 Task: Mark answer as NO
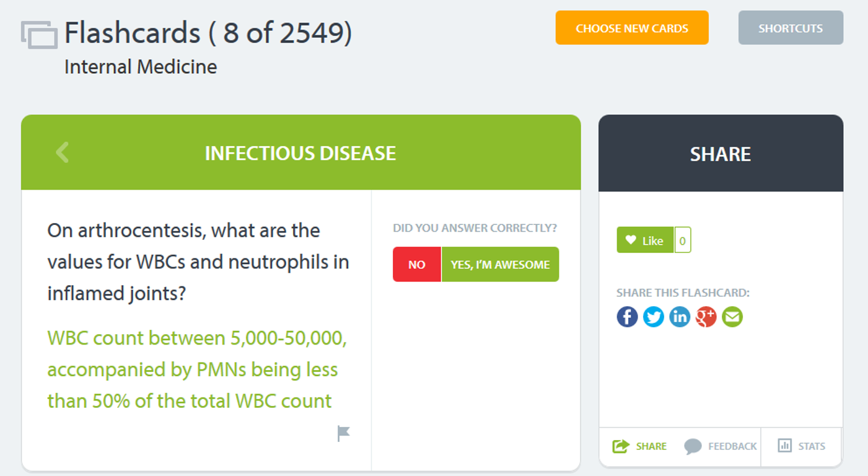point(417,265)
